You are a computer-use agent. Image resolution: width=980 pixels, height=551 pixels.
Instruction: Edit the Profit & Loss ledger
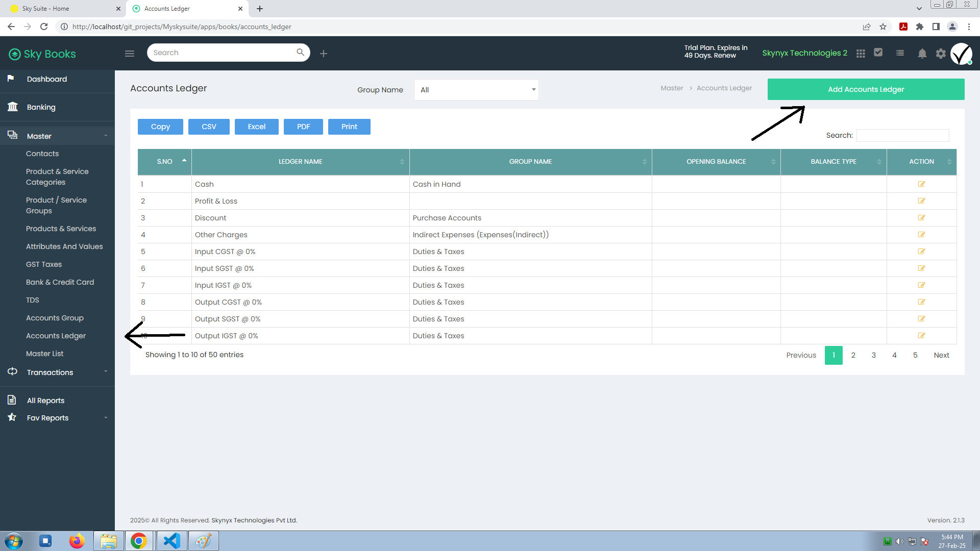pyautogui.click(x=921, y=201)
